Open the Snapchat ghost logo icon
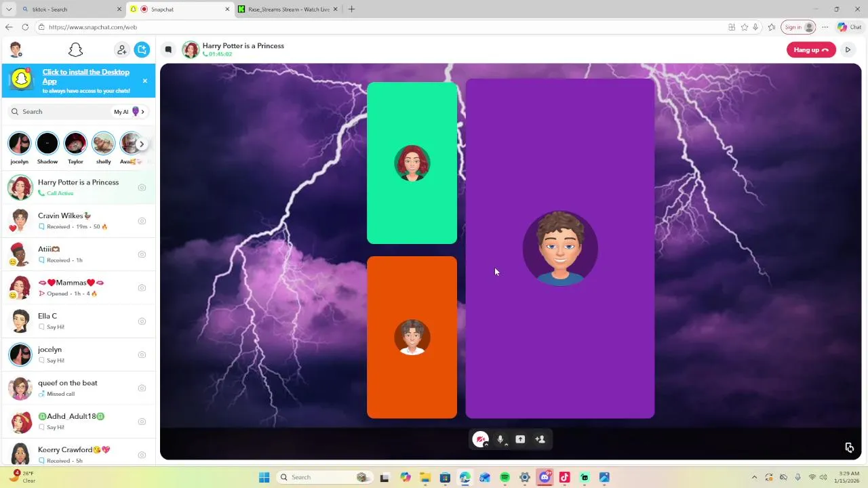This screenshot has width=868, height=488. pos(75,49)
